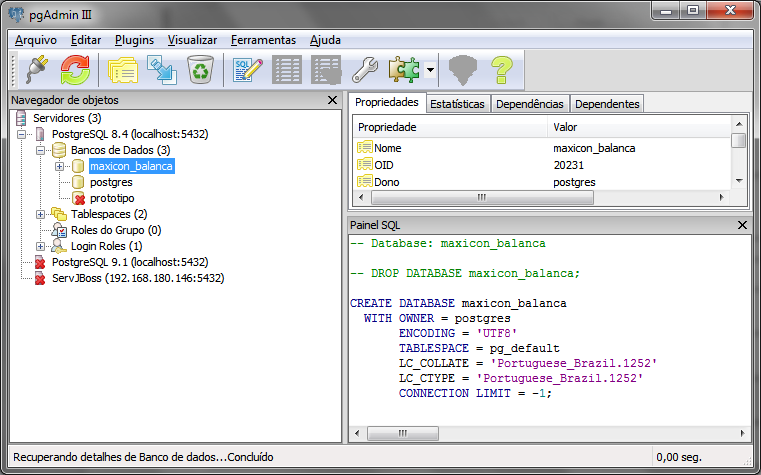Open the Ferramentas menu
The height and width of the screenshot is (475, 761).
click(264, 40)
